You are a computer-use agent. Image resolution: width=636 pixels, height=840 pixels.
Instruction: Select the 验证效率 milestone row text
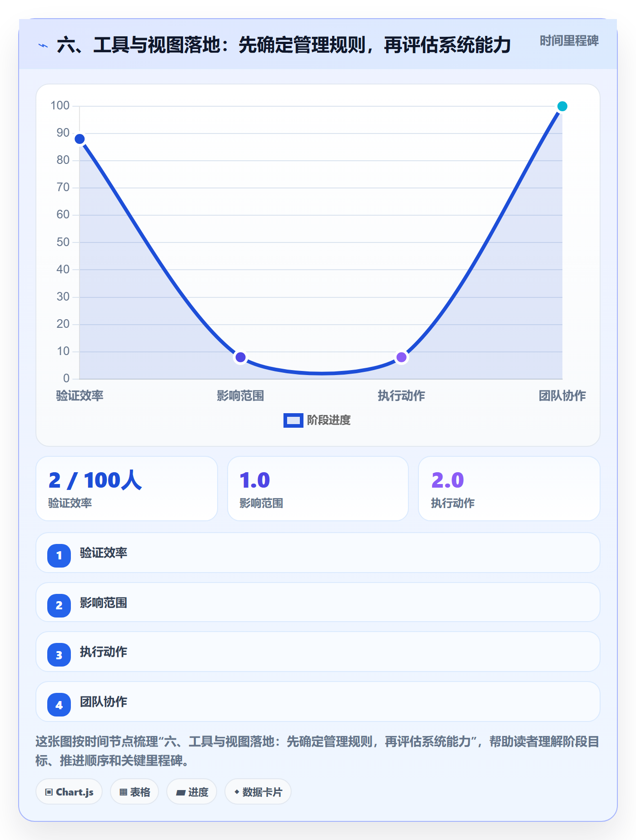(104, 553)
